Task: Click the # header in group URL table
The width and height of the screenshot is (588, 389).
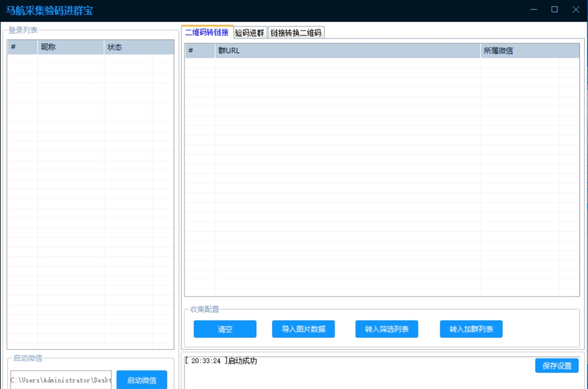Action: pyautogui.click(x=200, y=51)
